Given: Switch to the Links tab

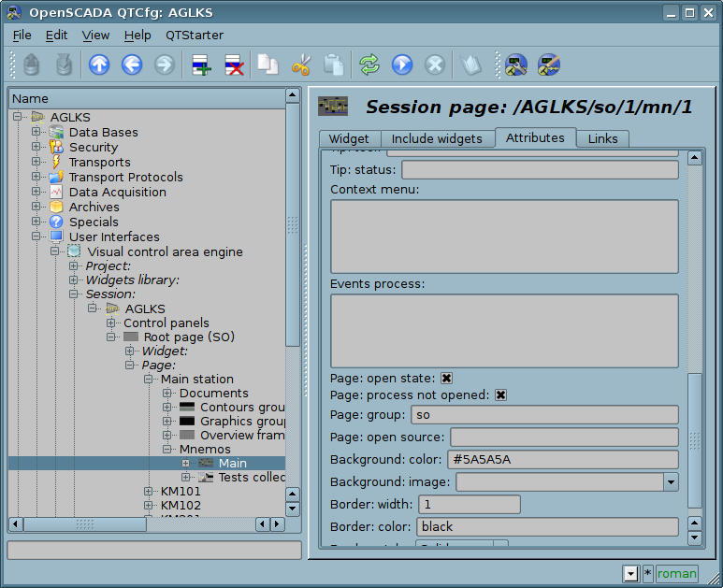Looking at the screenshot, I should point(602,138).
